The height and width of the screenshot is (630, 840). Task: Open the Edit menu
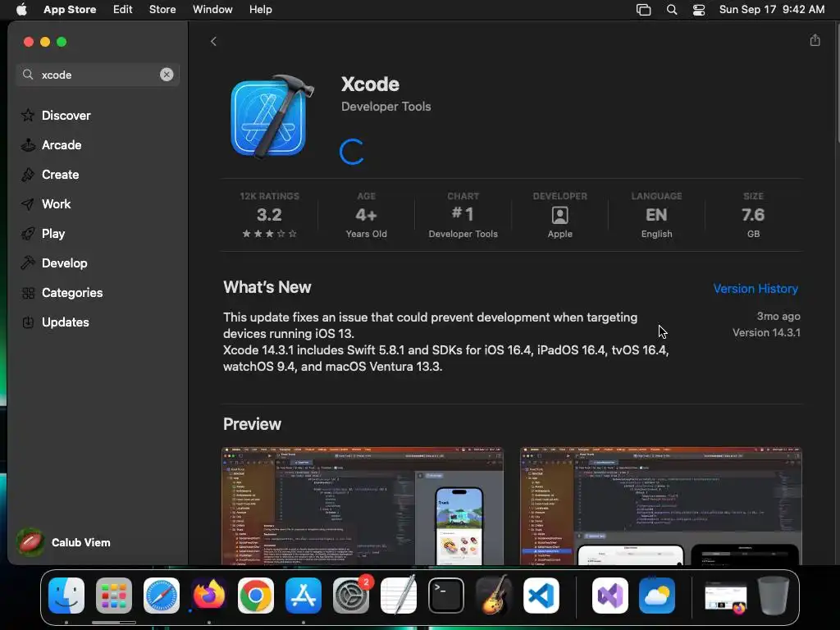tap(123, 10)
